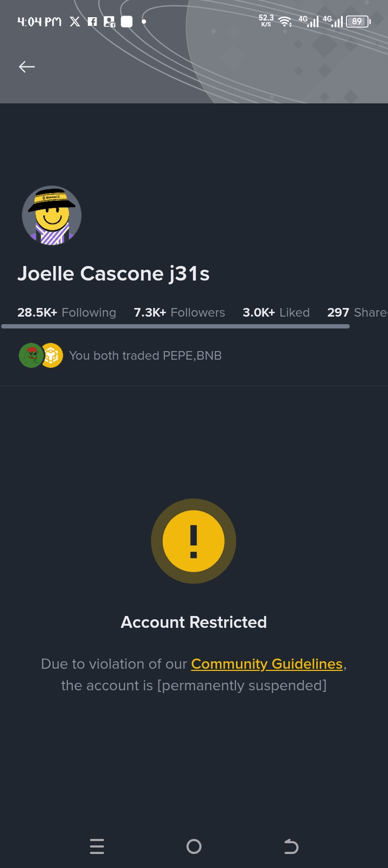Tap the Android home circle button
388x868 pixels.
[194, 846]
